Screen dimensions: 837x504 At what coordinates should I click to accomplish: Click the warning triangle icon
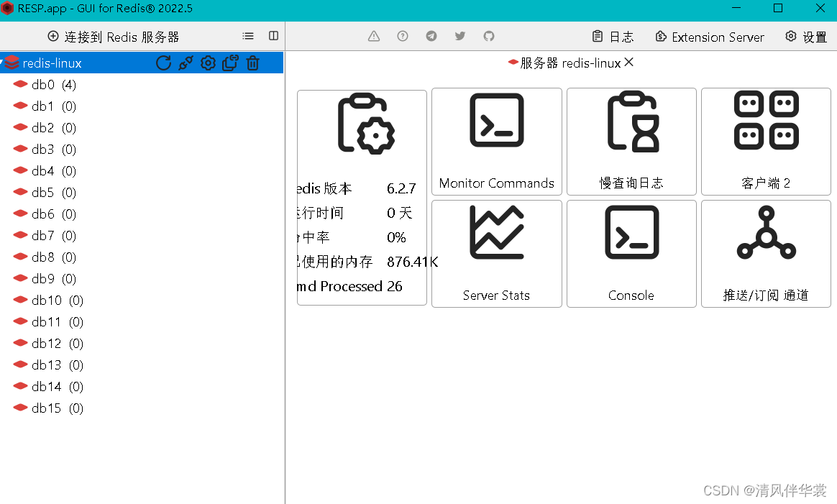[373, 36]
